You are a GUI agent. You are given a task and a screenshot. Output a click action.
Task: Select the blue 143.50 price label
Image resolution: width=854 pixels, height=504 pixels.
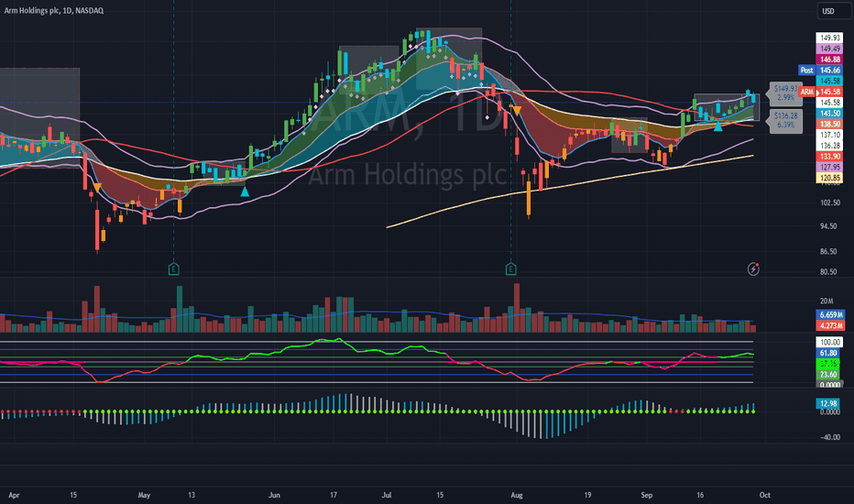pos(829,114)
